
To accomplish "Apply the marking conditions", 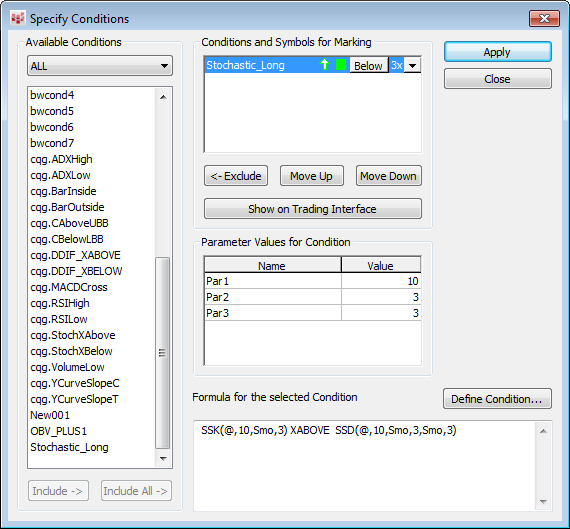I will pyautogui.click(x=497, y=52).
